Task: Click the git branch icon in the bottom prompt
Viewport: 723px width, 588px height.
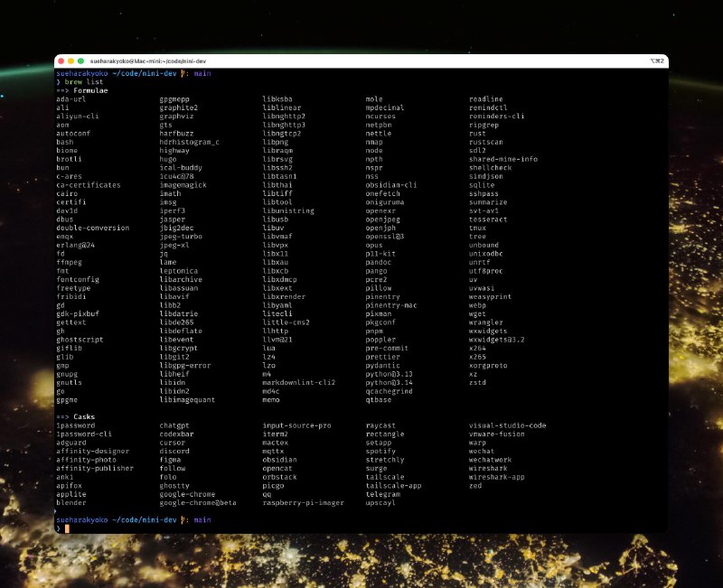Action: [x=182, y=520]
